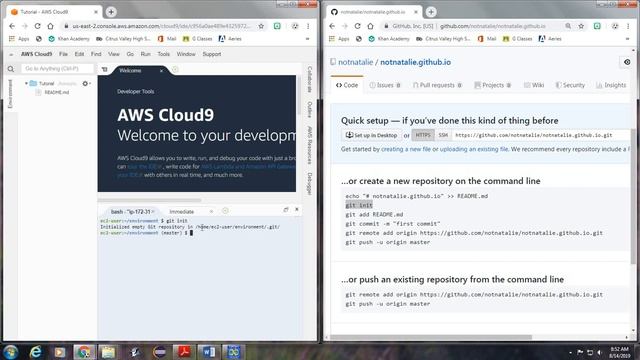Open the Tutorial folder settings gear

(x=85, y=83)
